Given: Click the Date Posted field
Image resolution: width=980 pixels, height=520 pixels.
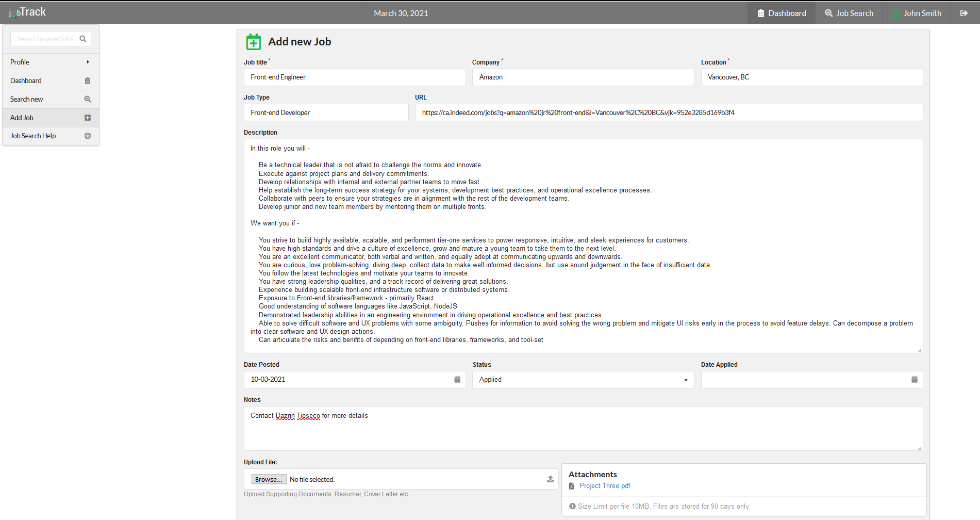Looking at the screenshot, I should pos(355,380).
